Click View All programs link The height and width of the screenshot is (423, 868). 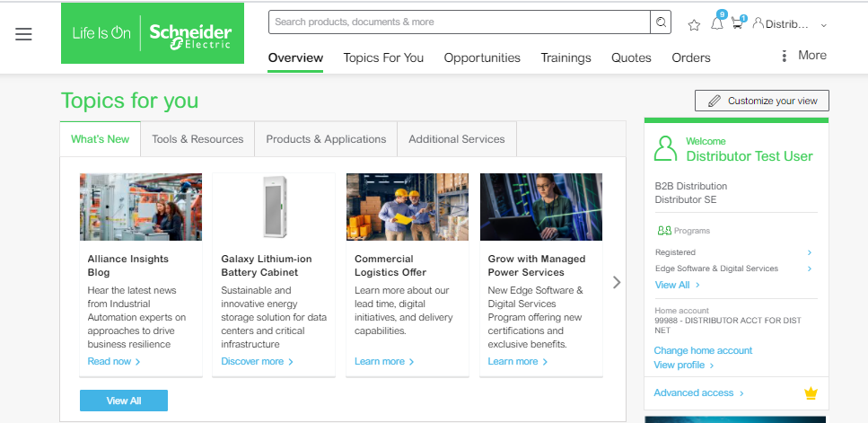(677, 285)
